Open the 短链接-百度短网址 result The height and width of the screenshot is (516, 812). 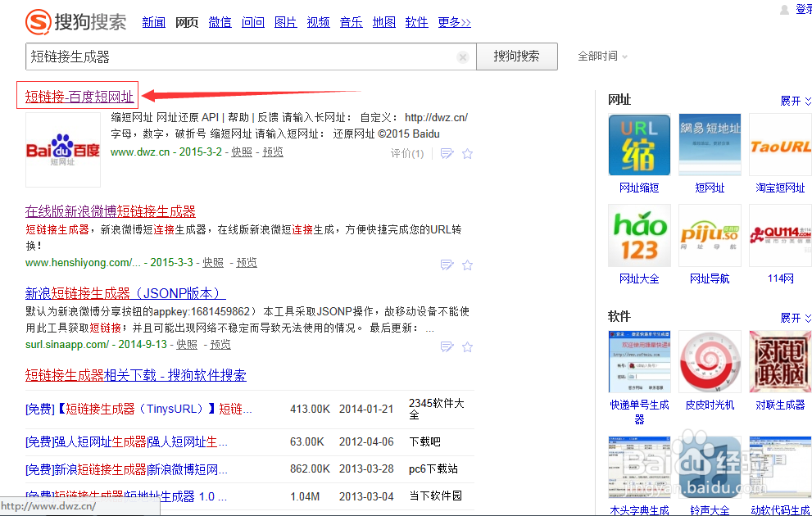pos(79,97)
